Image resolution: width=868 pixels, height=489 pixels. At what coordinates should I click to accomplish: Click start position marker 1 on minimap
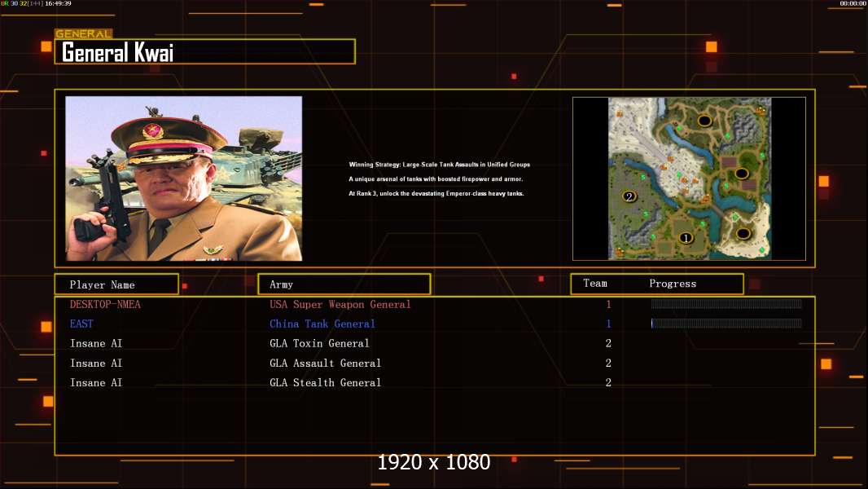686,238
